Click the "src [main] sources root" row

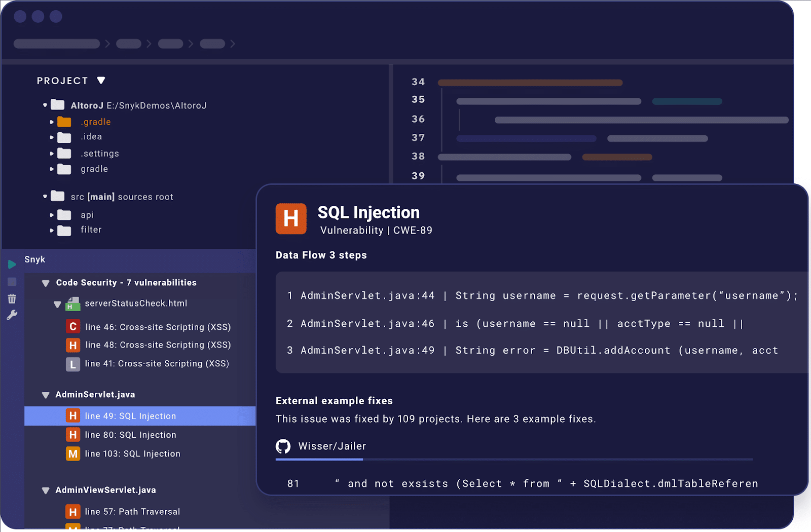coord(122,197)
